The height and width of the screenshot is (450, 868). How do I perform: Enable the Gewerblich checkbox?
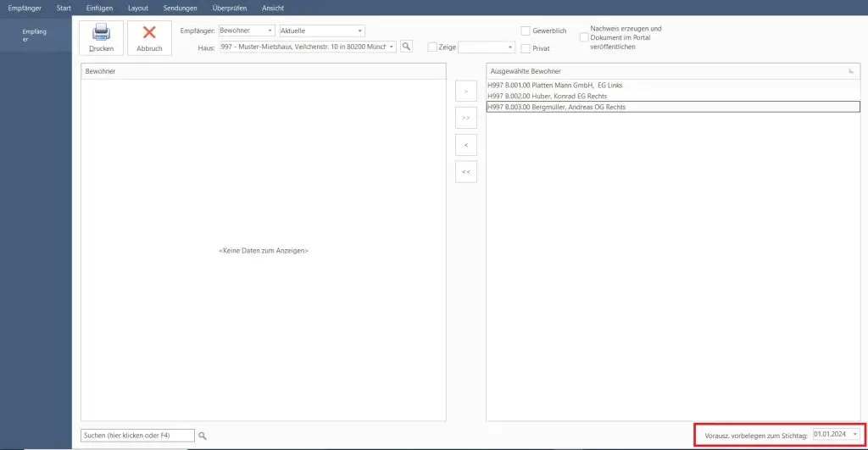(x=526, y=31)
